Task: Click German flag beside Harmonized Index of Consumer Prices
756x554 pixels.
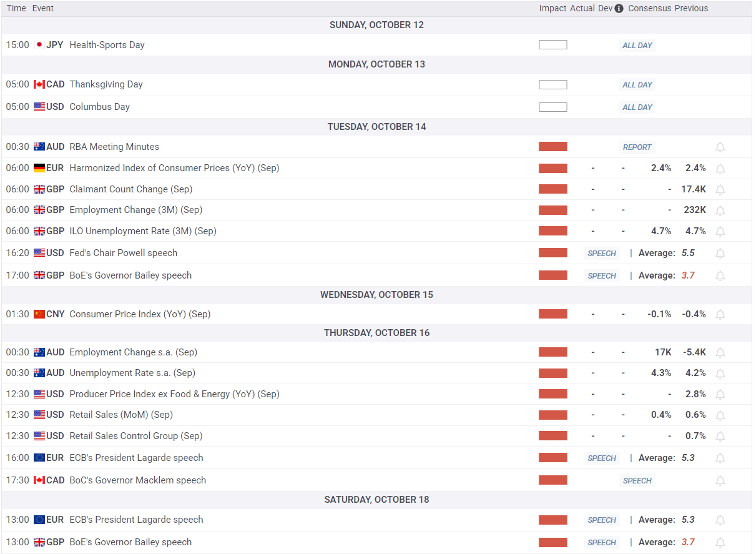Action: [x=39, y=168]
